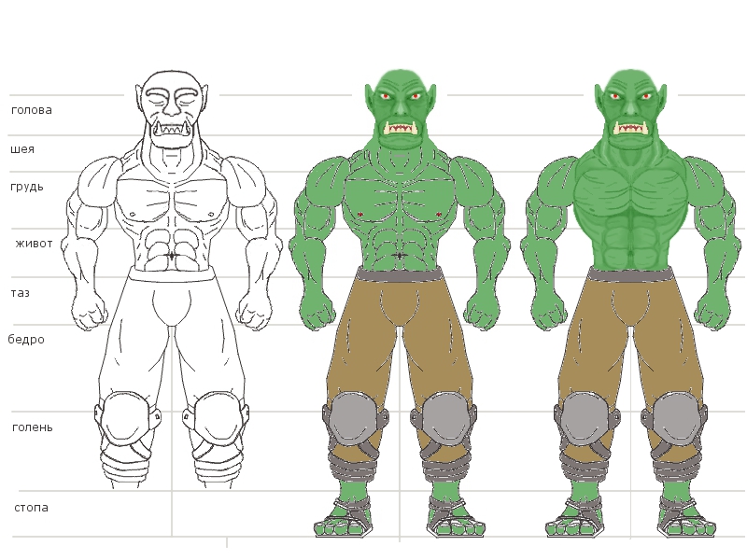747x560 pixels.
Task: Click the middle orc's abdomen navel
Action: (x=400, y=256)
